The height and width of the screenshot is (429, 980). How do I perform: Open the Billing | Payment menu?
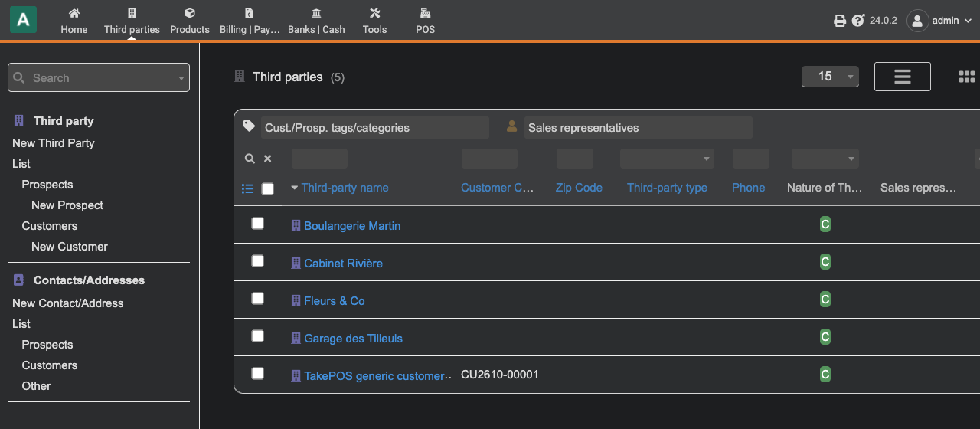(250, 21)
